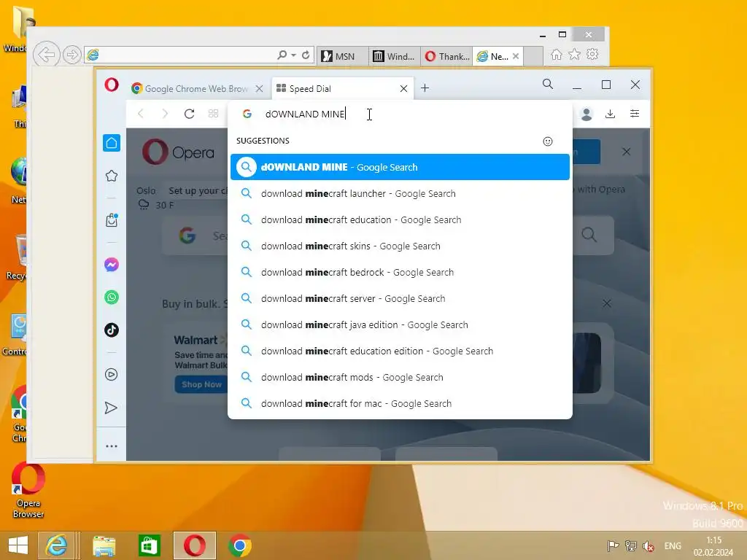Click Internet Explorer back arrow
This screenshot has height=560, width=747.
47,55
